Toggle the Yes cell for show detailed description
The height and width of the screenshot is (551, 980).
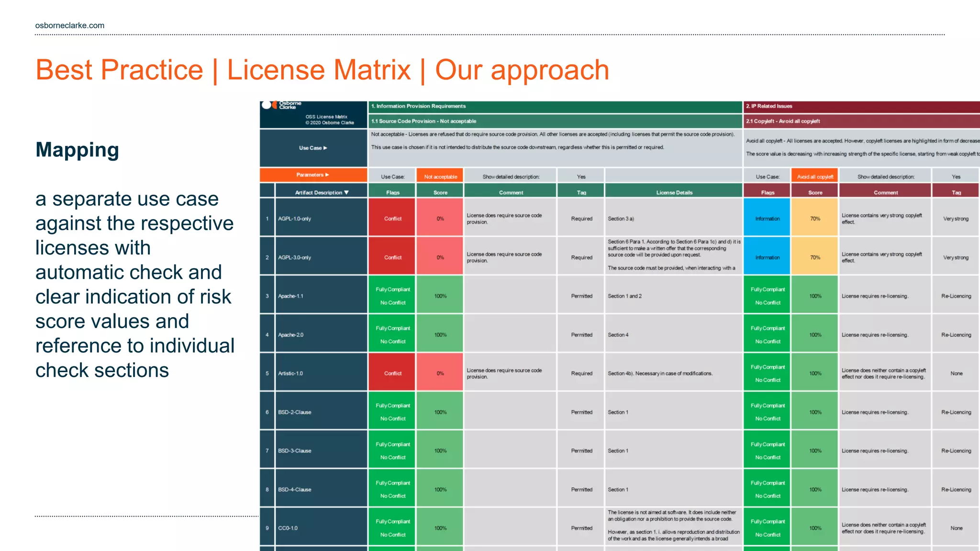coord(581,176)
